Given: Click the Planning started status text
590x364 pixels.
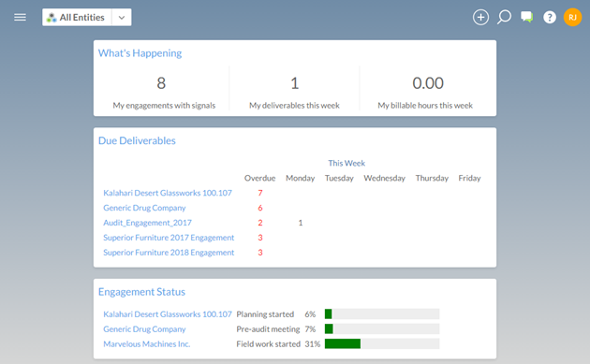Looking at the screenshot, I should point(265,314).
